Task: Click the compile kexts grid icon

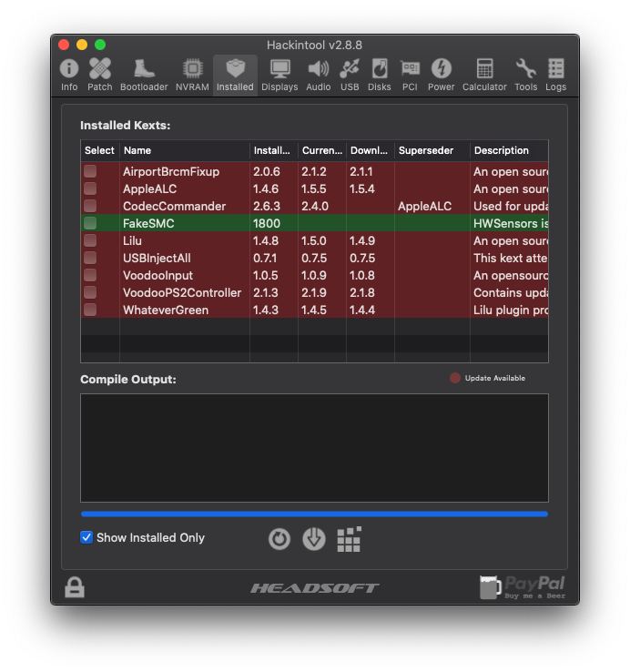Action: pos(349,539)
